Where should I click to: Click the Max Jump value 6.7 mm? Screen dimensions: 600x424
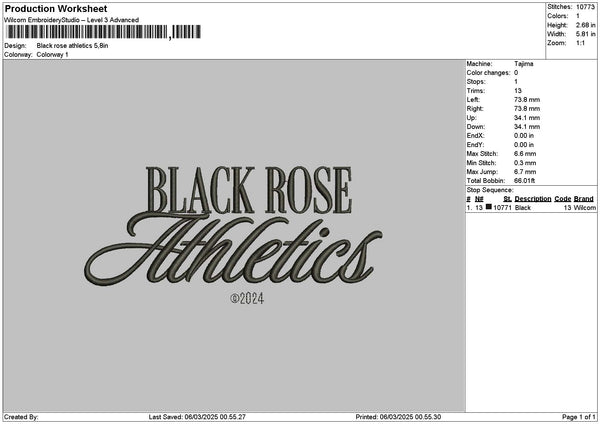click(525, 172)
